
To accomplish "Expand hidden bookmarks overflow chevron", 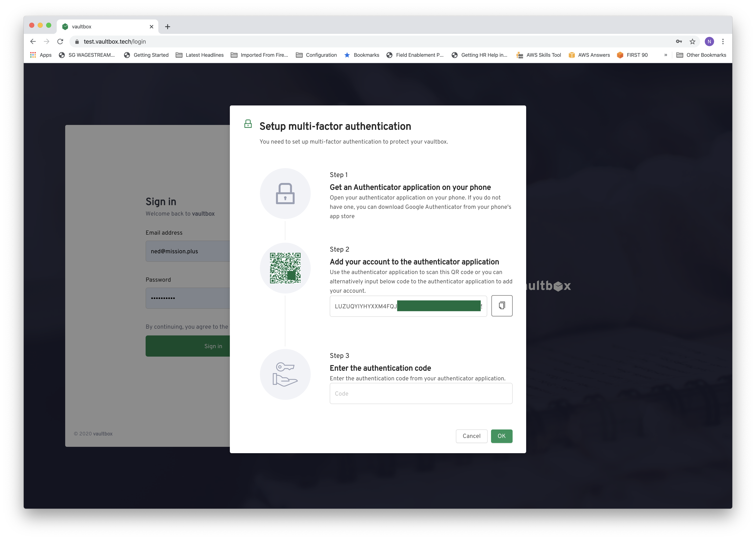I will (666, 55).
